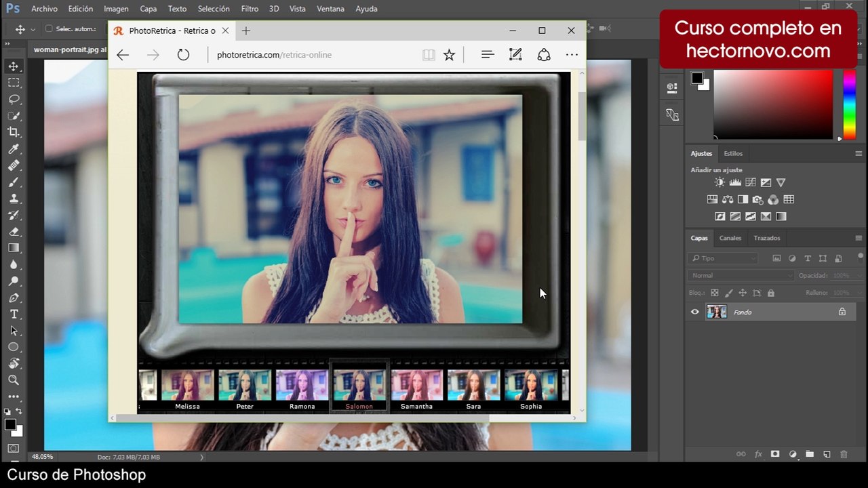Select the Zoom tool in toolbar
This screenshot has height=488, width=868.
[x=14, y=380]
